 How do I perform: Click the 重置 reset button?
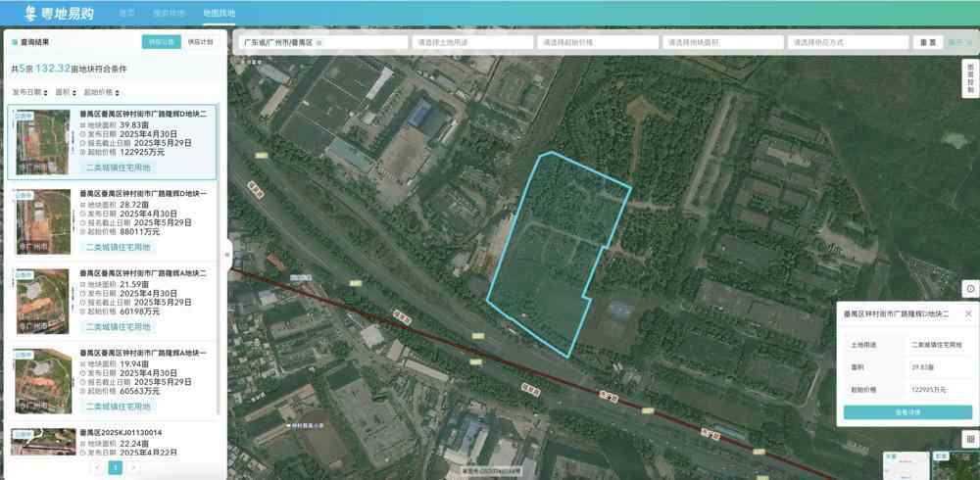tap(925, 43)
